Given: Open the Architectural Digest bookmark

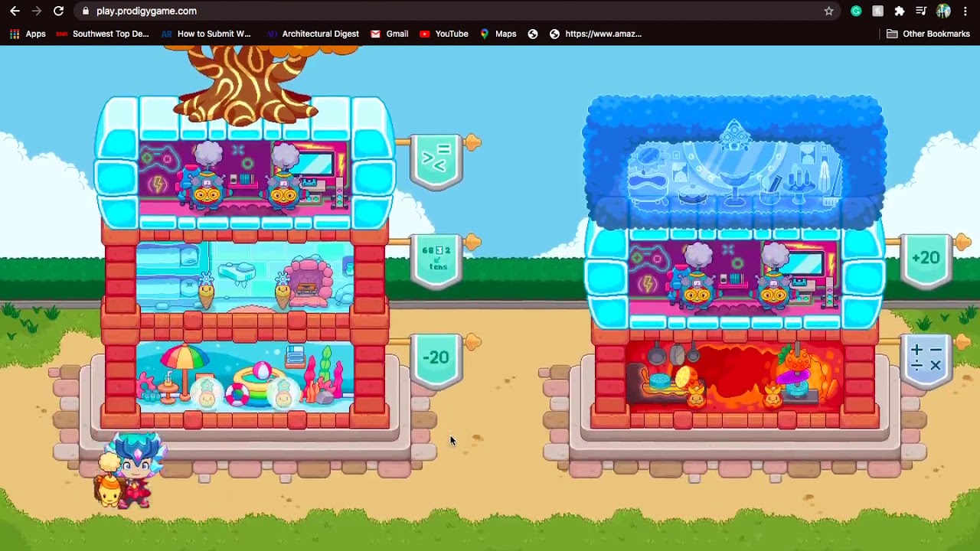Looking at the screenshot, I should [312, 34].
